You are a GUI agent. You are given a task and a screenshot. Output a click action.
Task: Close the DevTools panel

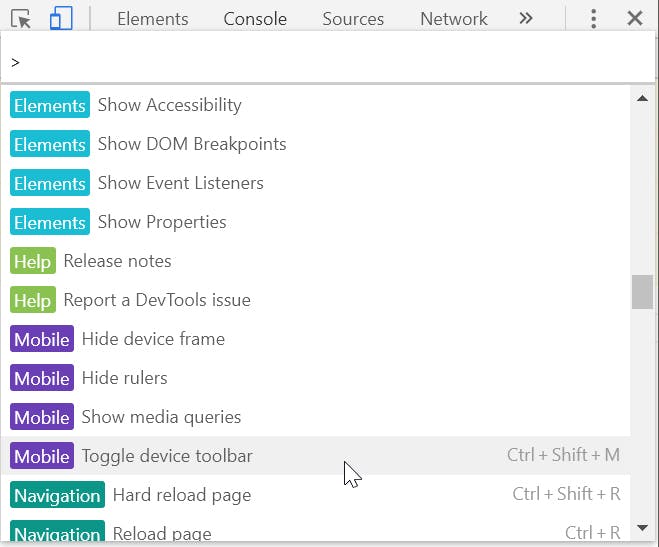pyautogui.click(x=635, y=18)
